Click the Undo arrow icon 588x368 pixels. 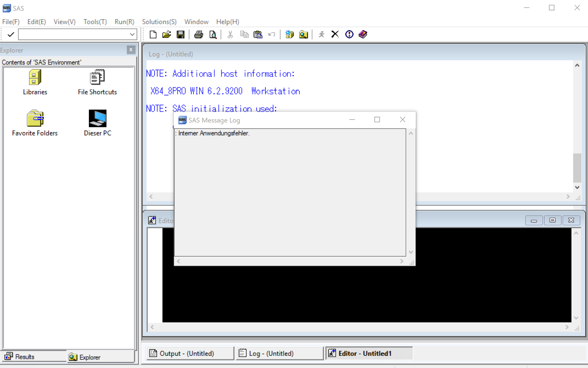272,35
